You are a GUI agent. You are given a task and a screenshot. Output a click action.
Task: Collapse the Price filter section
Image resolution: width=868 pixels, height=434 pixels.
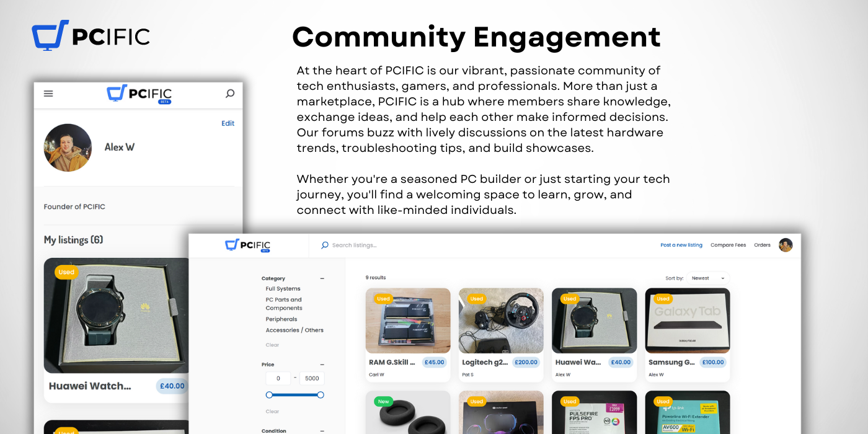coord(322,365)
